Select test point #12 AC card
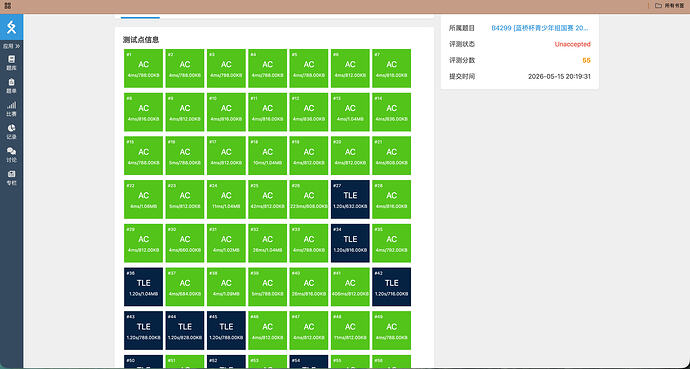 [309, 112]
